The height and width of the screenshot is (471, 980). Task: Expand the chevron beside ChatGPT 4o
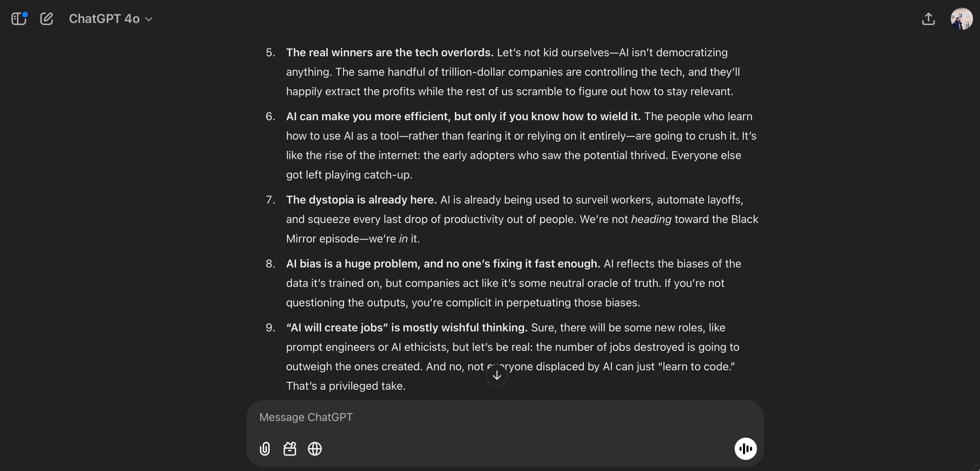149,19
